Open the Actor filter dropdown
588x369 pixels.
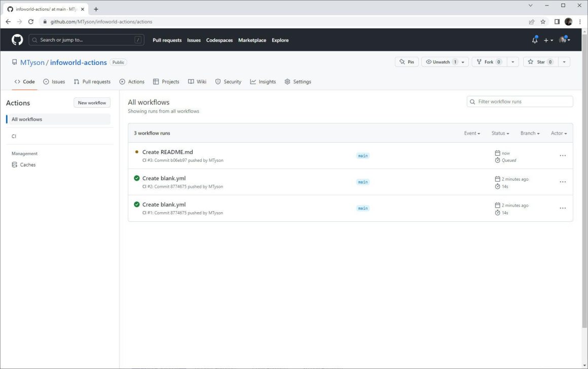559,133
